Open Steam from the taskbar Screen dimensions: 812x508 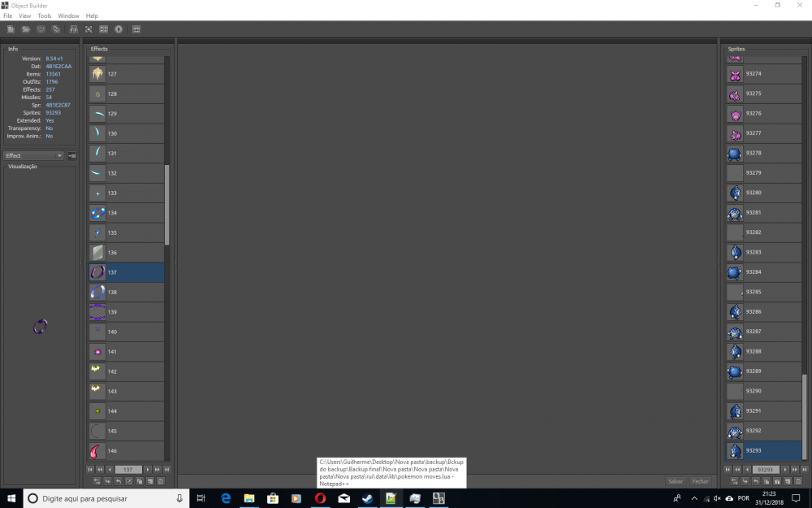[367, 498]
